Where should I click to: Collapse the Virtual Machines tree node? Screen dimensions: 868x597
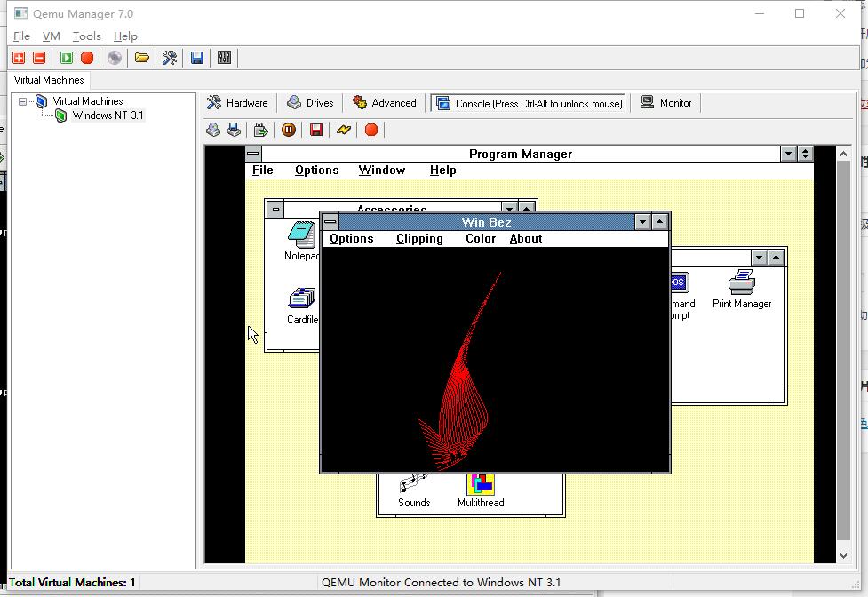pos(23,101)
